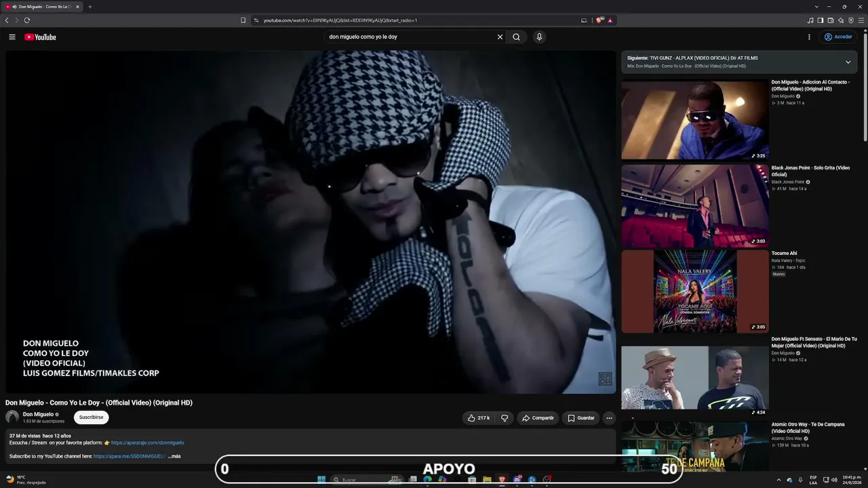868x488 pixels.
Task: Open picture-in-picture icon in the address bar
Action: [x=584, y=20]
